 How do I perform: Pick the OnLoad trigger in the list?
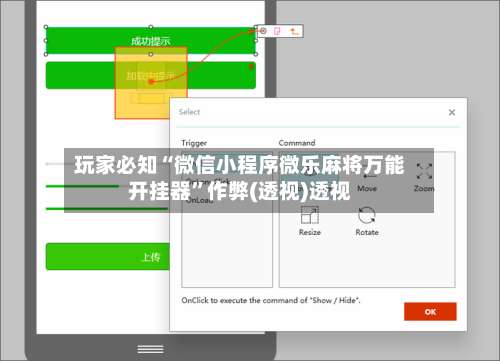coord(200,200)
